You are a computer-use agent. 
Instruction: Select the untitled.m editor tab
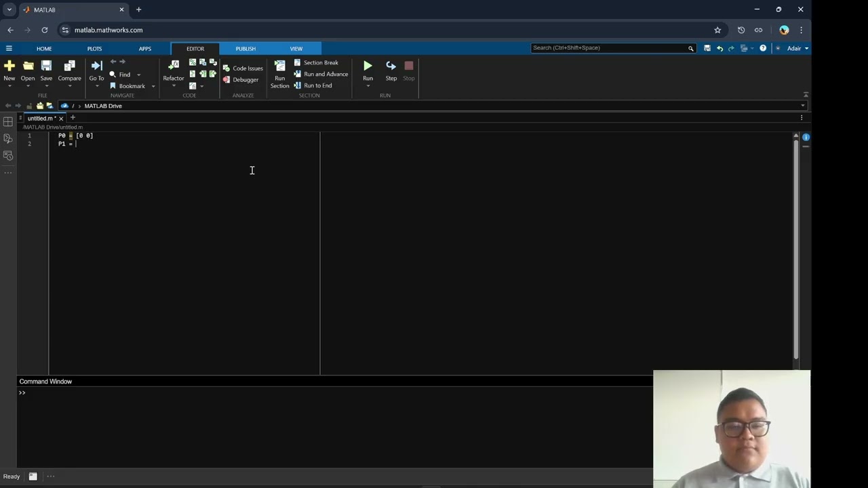coord(42,118)
